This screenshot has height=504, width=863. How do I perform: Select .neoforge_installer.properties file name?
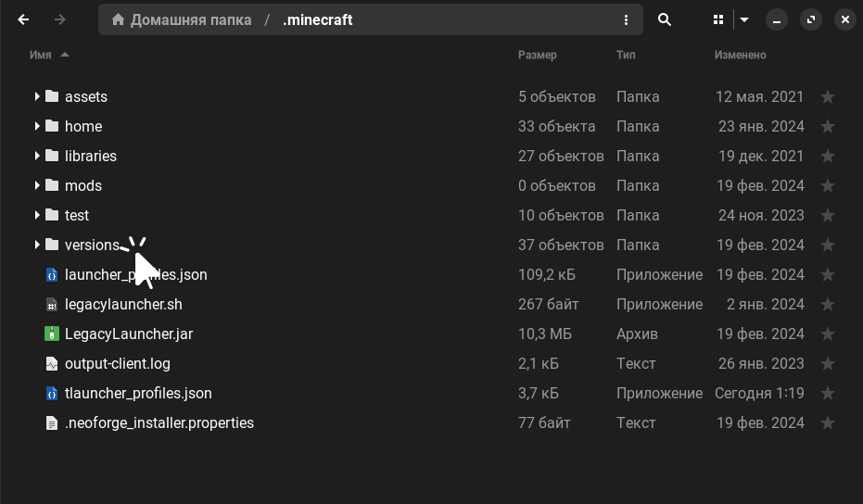tap(159, 423)
